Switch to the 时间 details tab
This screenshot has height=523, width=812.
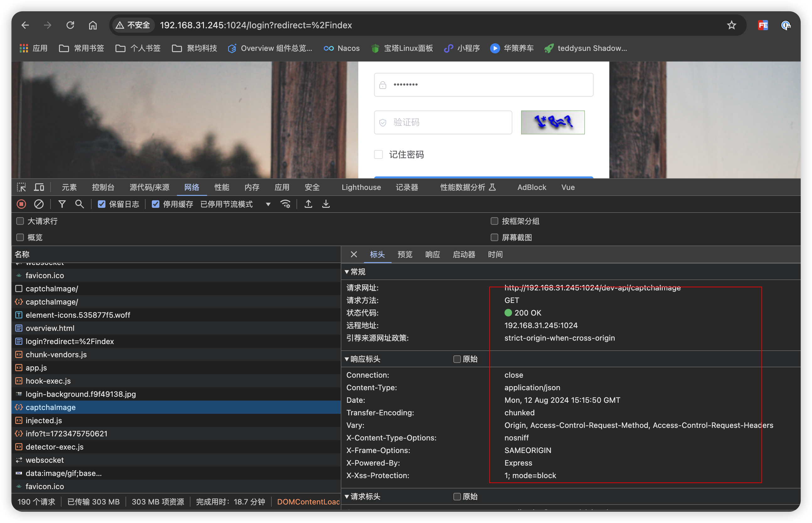[x=495, y=254]
